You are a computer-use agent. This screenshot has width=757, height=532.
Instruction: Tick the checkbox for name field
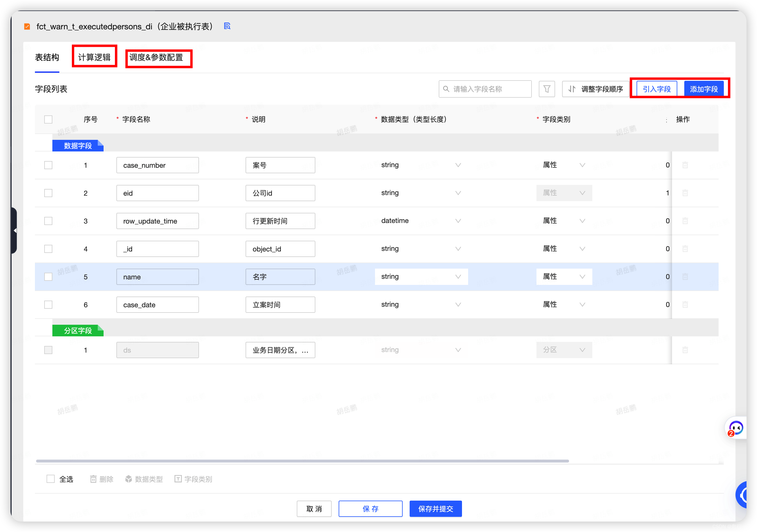tap(49, 277)
